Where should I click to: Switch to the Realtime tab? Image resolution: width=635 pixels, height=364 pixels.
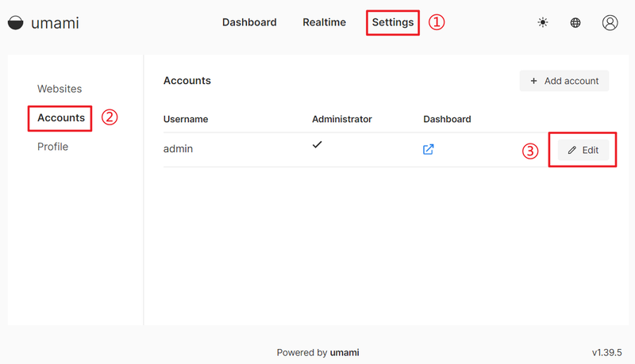point(325,22)
